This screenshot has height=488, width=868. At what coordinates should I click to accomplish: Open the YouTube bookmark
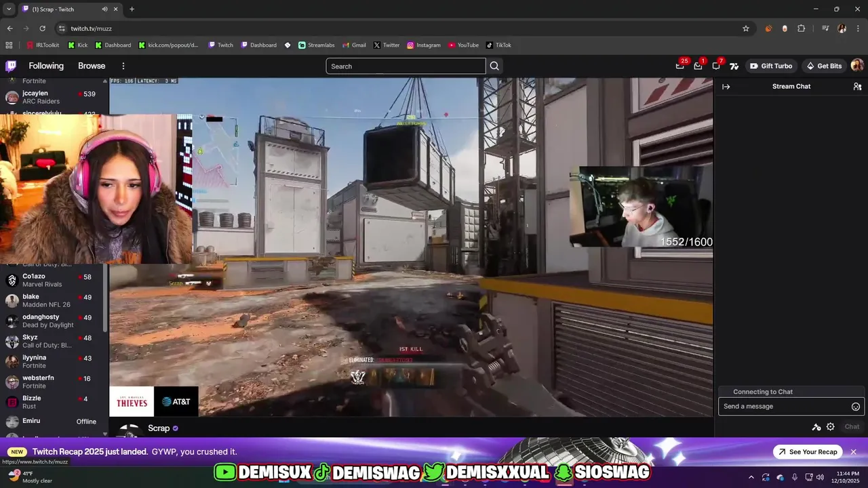tap(463, 45)
